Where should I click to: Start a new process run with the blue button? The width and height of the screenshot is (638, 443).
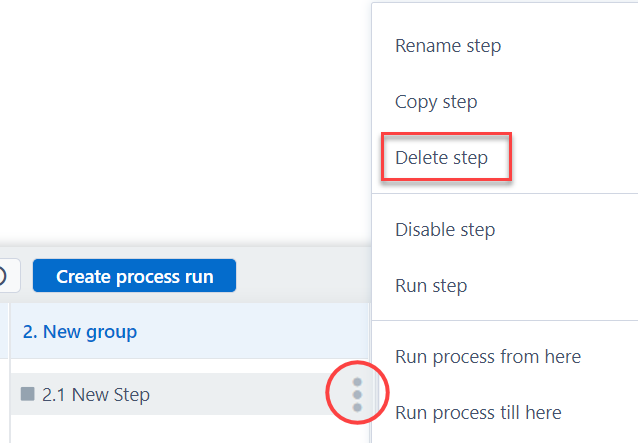(x=134, y=276)
